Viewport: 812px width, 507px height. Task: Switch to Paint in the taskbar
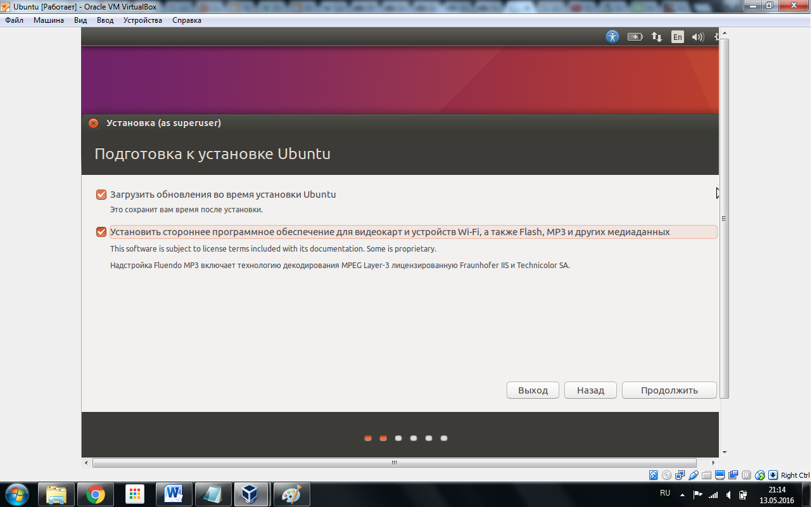tap(291, 494)
